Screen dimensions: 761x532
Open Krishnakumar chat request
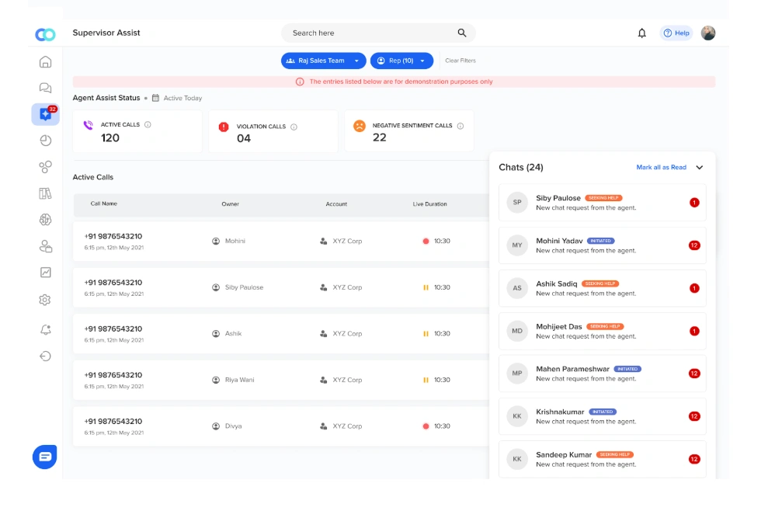pyautogui.click(x=603, y=416)
